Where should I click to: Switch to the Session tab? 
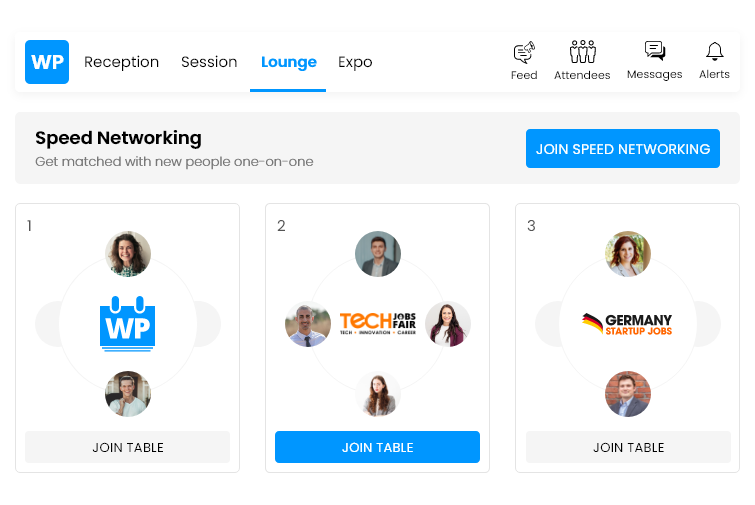[209, 62]
